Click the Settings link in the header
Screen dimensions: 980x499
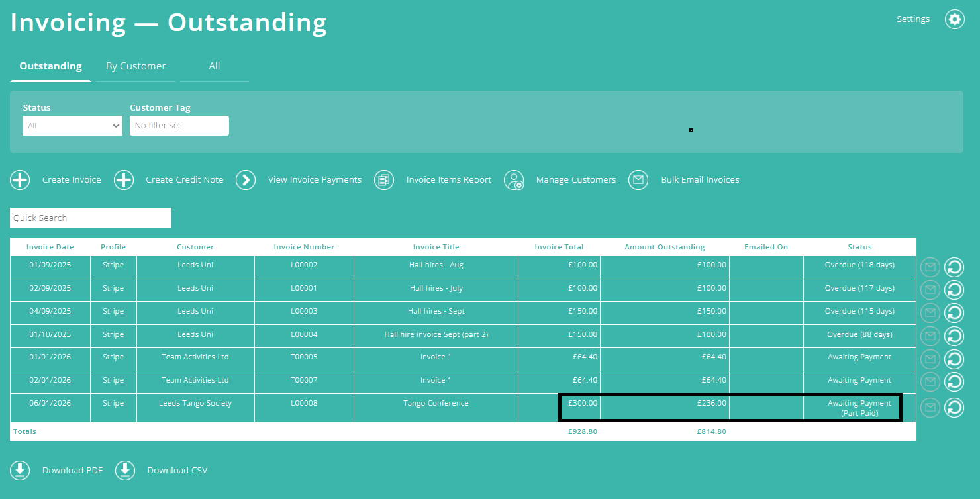913,19
